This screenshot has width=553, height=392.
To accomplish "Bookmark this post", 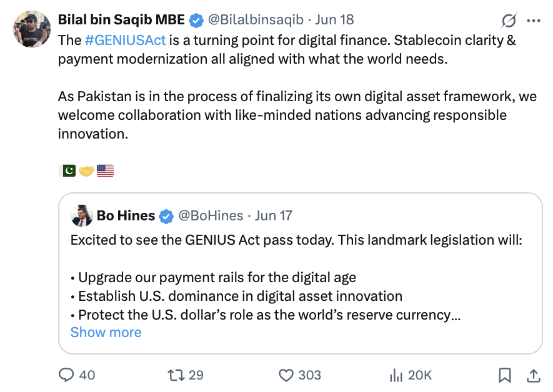I will coord(505,375).
